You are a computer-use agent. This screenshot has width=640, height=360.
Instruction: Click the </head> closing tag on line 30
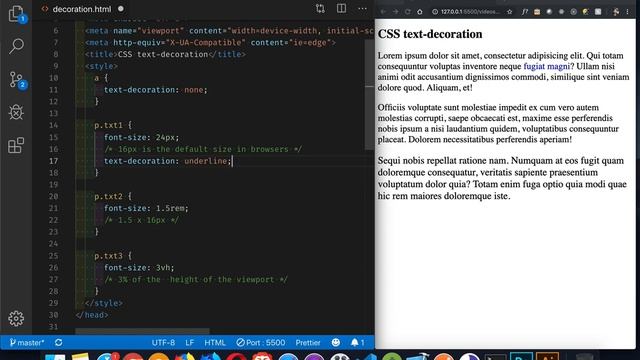(92, 315)
